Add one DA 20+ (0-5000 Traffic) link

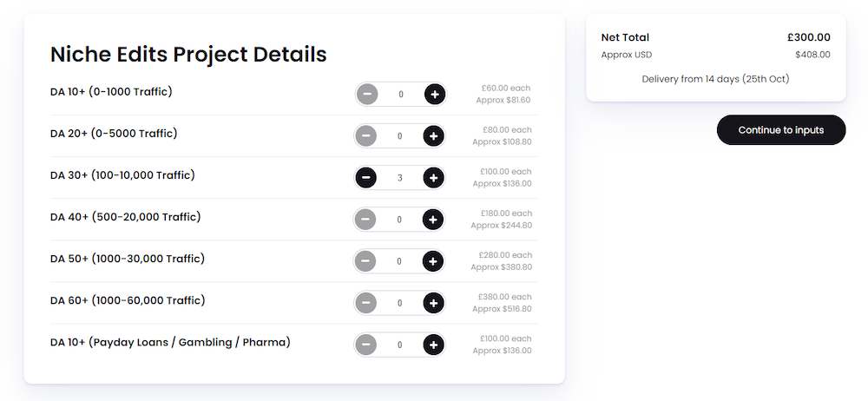[x=433, y=135]
